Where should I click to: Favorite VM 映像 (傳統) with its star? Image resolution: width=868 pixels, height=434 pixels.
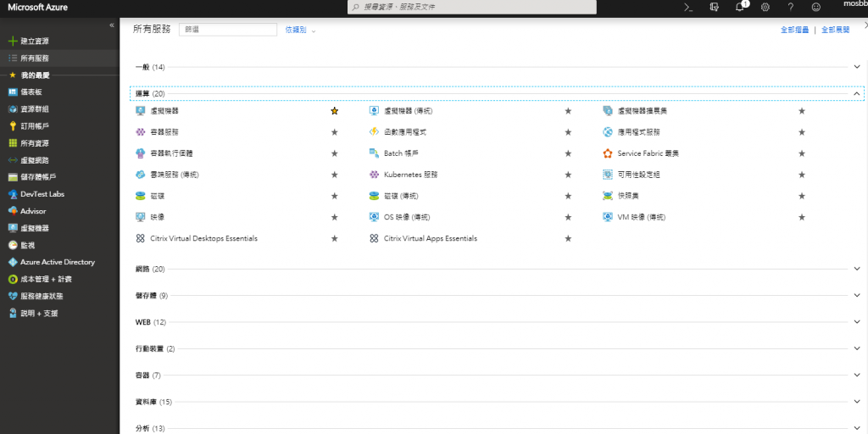pyautogui.click(x=802, y=218)
